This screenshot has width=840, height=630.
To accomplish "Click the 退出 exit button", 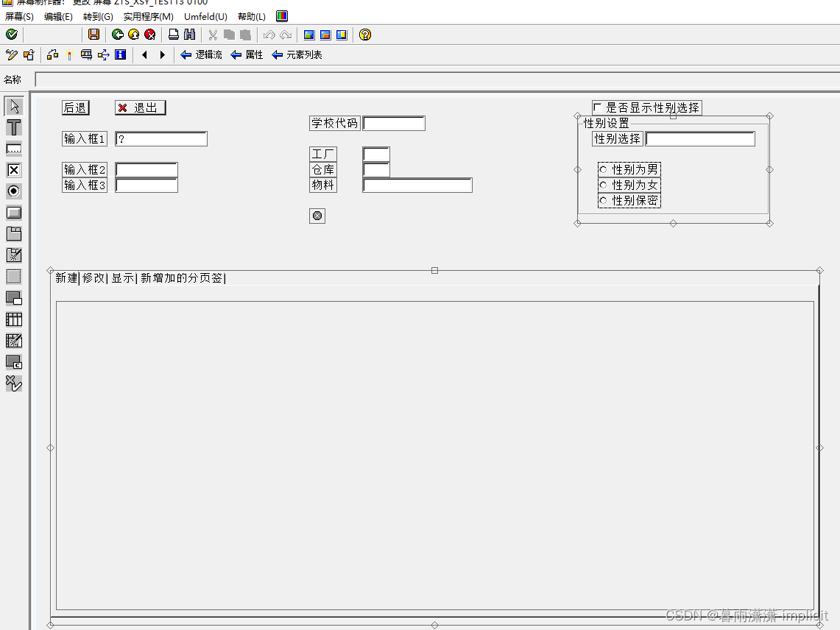I will tap(141, 107).
